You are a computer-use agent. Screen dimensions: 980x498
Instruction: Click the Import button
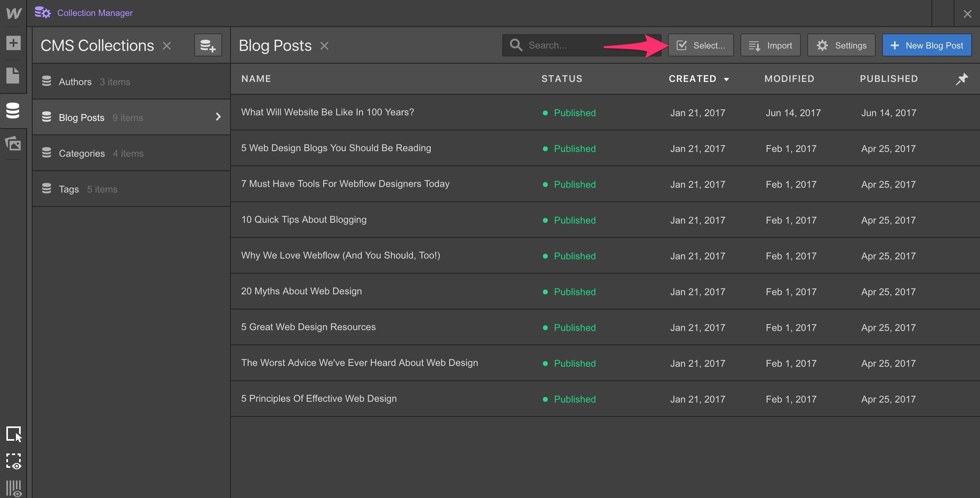click(x=770, y=45)
